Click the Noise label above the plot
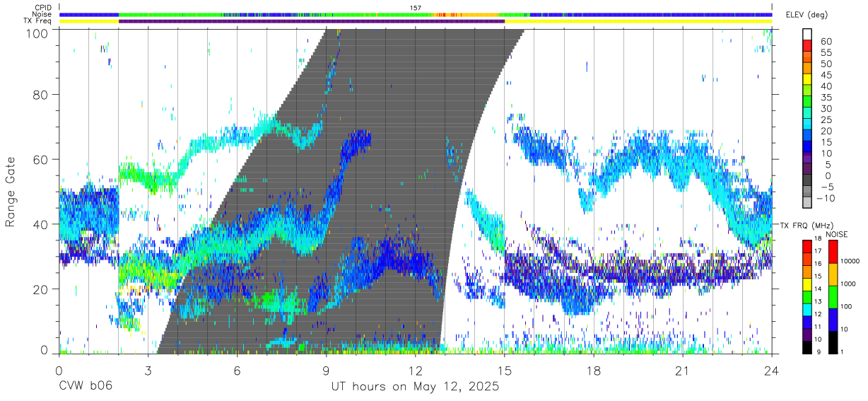The width and height of the screenshot is (868, 401). coord(42,14)
